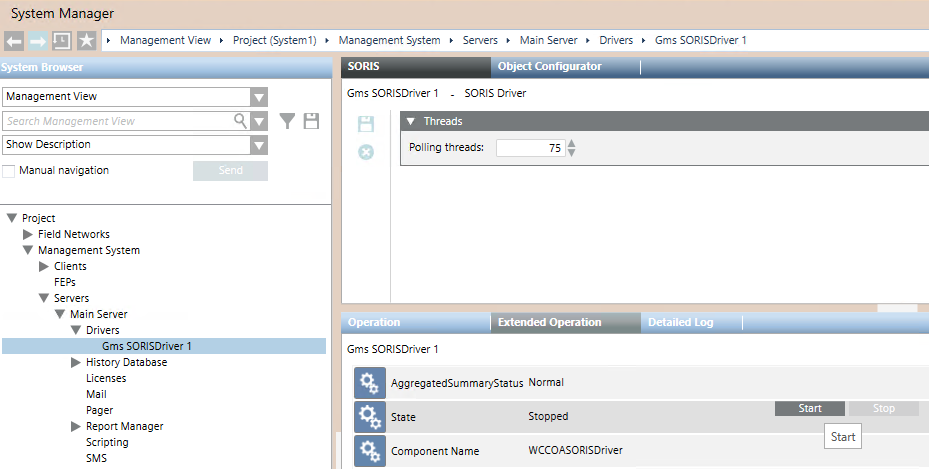
Task: Click the back navigation arrow icon
Action: (14, 41)
